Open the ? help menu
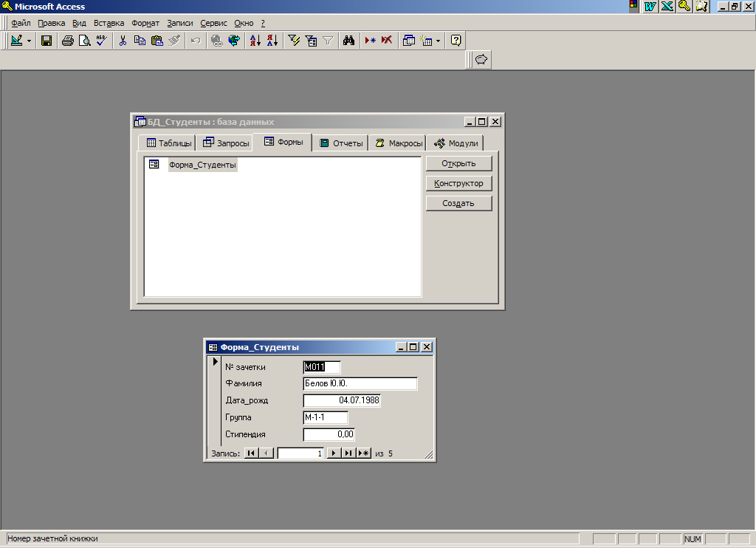This screenshot has width=756, height=548. point(263,23)
